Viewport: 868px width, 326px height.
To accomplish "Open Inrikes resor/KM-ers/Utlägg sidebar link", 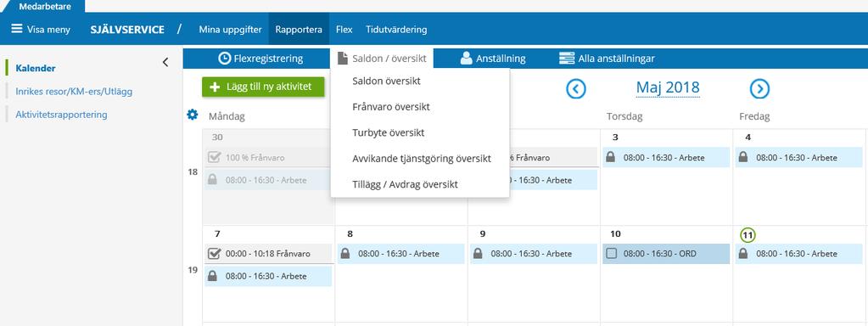I will click(74, 92).
